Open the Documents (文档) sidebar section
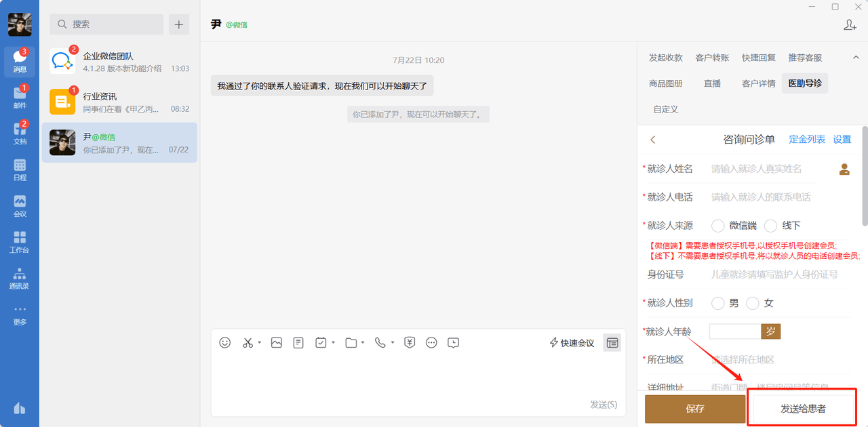The width and height of the screenshot is (868, 427). [x=20, y=133]
